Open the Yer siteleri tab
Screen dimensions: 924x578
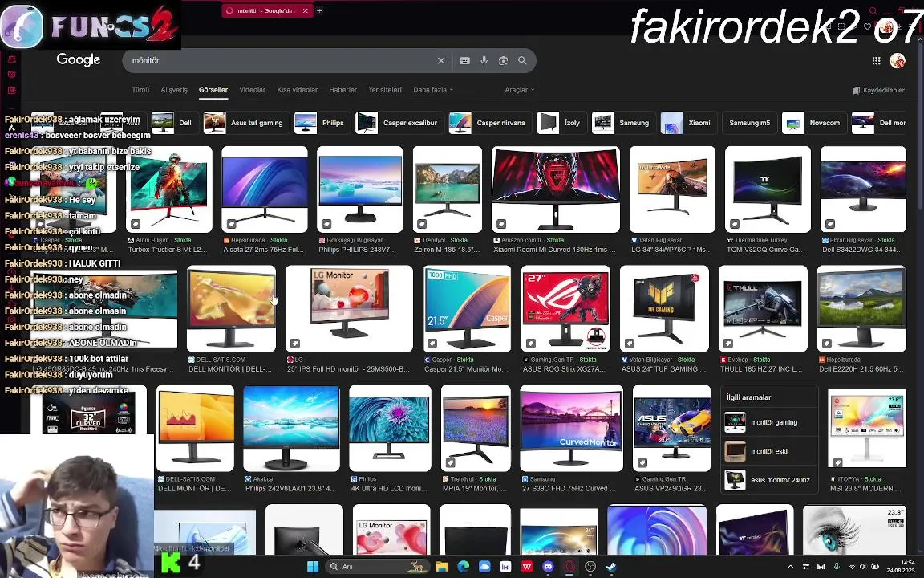[385, 90]
